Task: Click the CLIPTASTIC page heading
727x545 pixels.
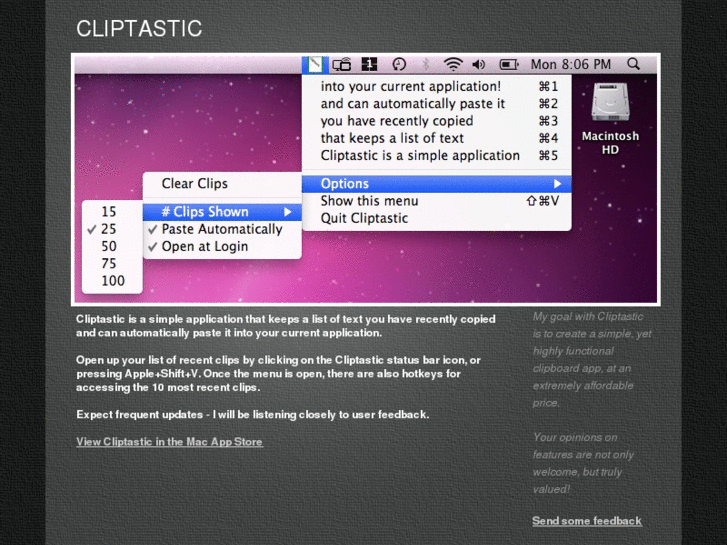Action: (x=139, y=28)
